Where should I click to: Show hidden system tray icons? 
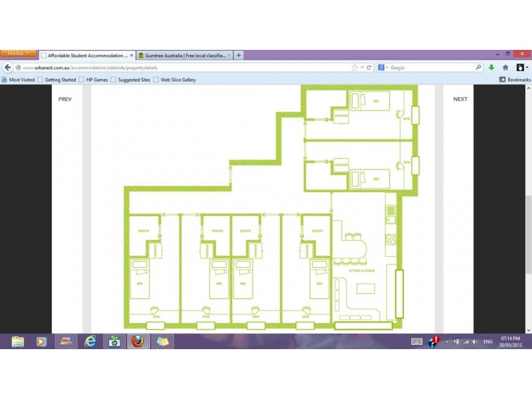pyautogui.click(x=447, y=342)
